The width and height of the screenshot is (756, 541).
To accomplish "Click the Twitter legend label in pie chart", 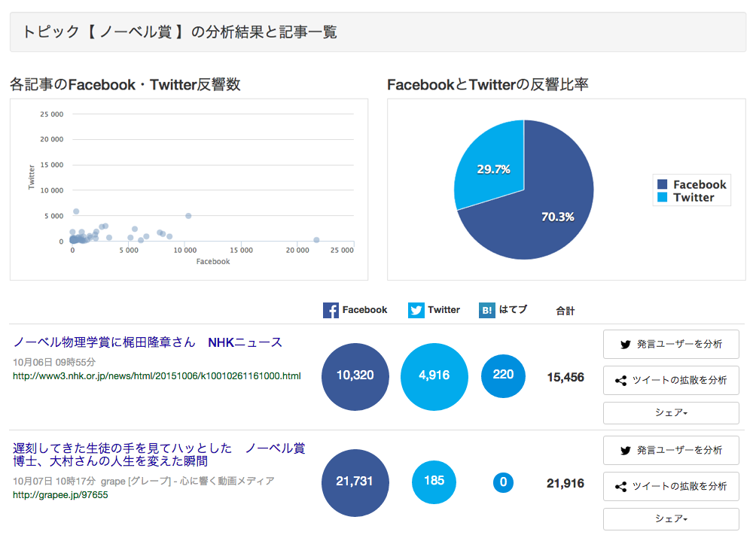I will tap(694, 198).
